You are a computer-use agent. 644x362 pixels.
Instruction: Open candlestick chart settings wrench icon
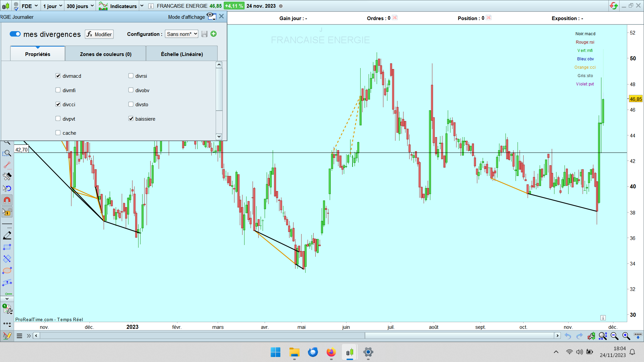point(591,336)
